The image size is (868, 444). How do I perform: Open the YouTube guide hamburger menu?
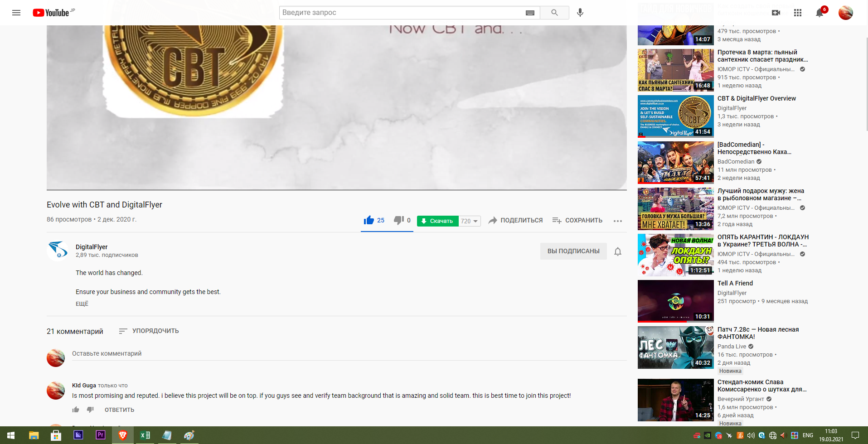16,13
